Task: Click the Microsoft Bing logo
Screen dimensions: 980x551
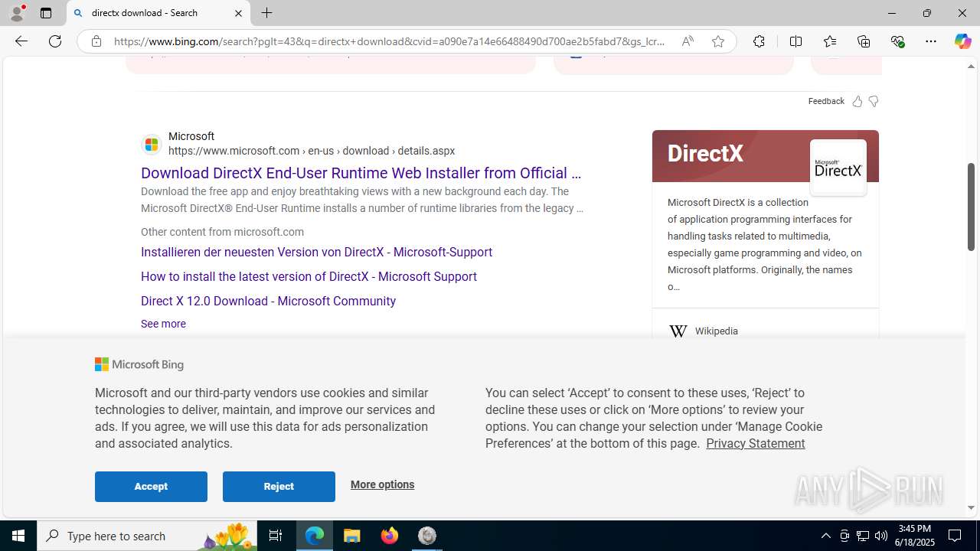Action: point(139,365)
